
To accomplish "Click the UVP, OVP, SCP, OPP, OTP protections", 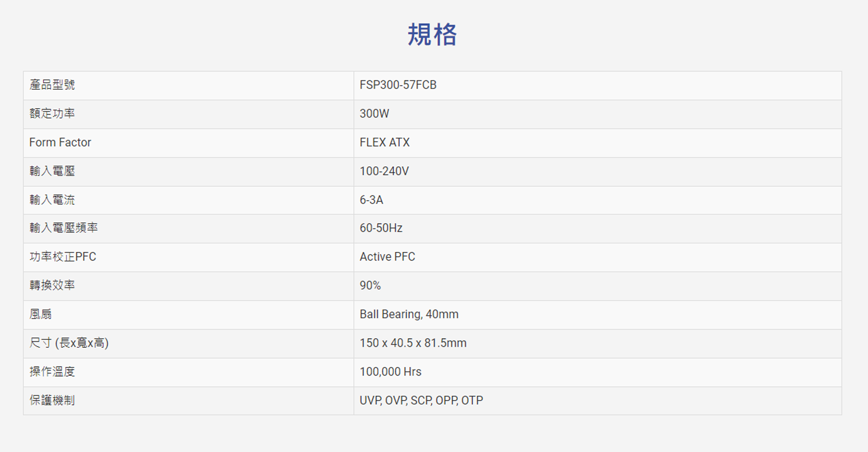I will pyautogui.click(x=421, y=400).
